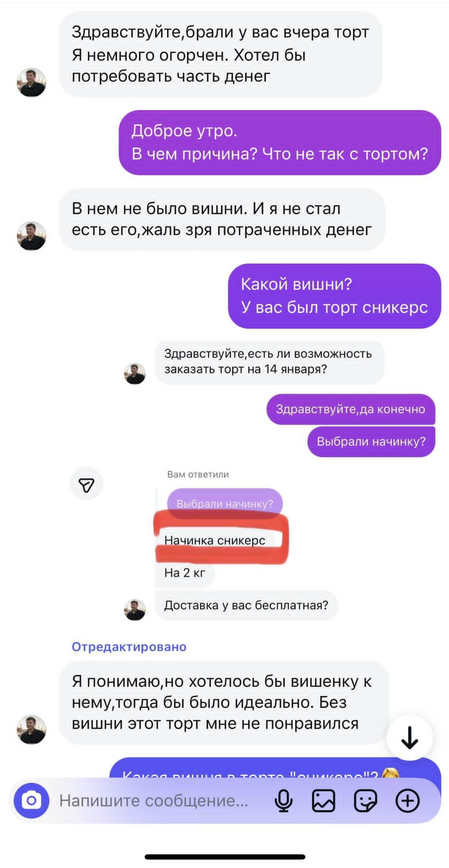Viewport: 449px width, 868px height.
Task: Tap the microphone voice message icon
Action: 283,800
